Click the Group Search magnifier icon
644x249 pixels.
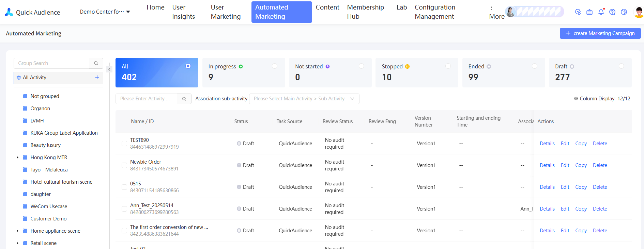[96, 63]
